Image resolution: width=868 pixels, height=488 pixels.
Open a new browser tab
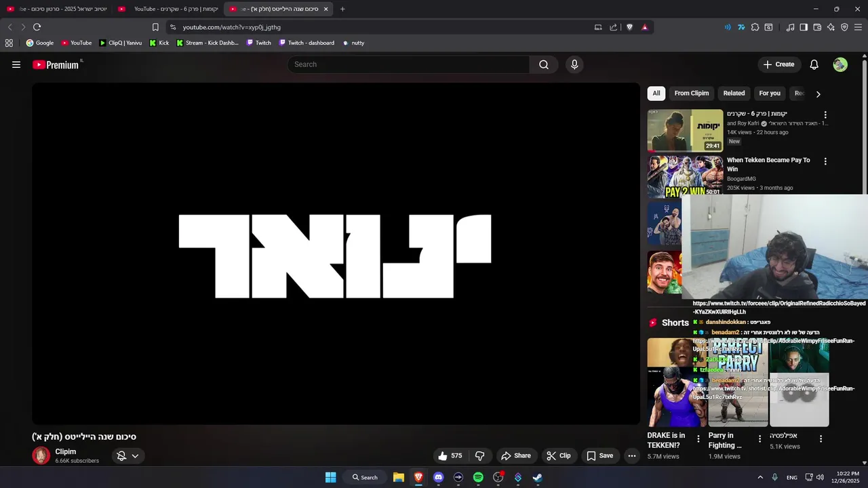(x=342, y=9)
